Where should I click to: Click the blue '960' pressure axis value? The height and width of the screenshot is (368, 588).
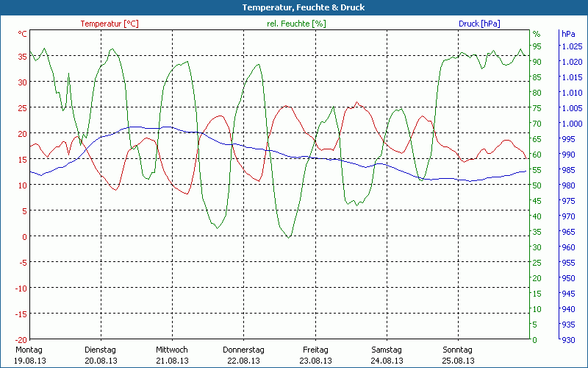click(568, 247)
